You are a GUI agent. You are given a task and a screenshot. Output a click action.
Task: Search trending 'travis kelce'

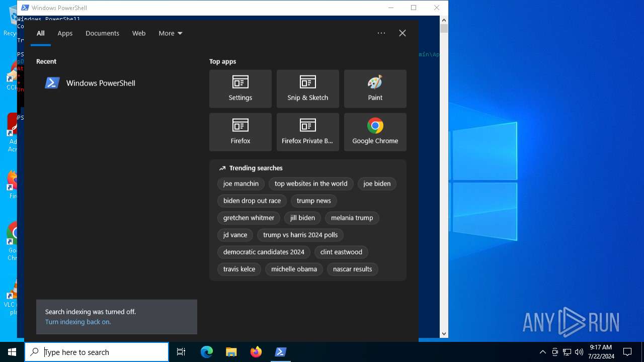click(239, 269)
